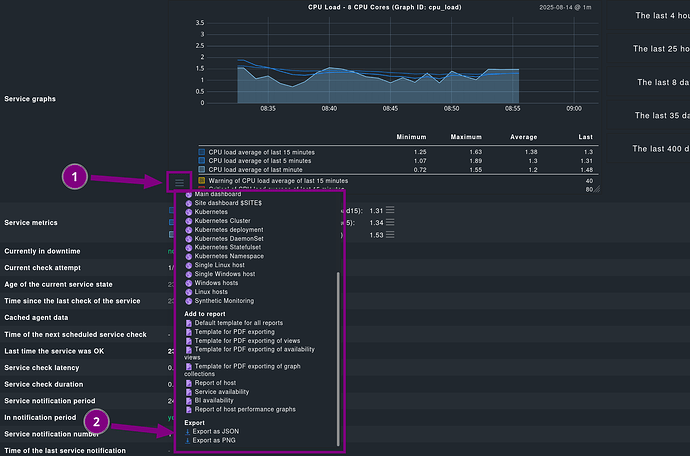
Task: Select 'The last 25 hours' graph timerange
Action: (659, 48)
